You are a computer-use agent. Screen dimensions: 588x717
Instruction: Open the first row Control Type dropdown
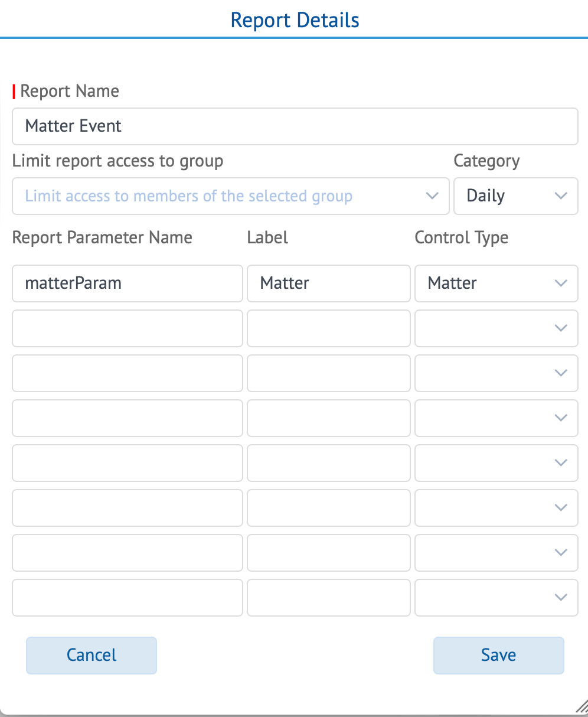tap(496, 283)
